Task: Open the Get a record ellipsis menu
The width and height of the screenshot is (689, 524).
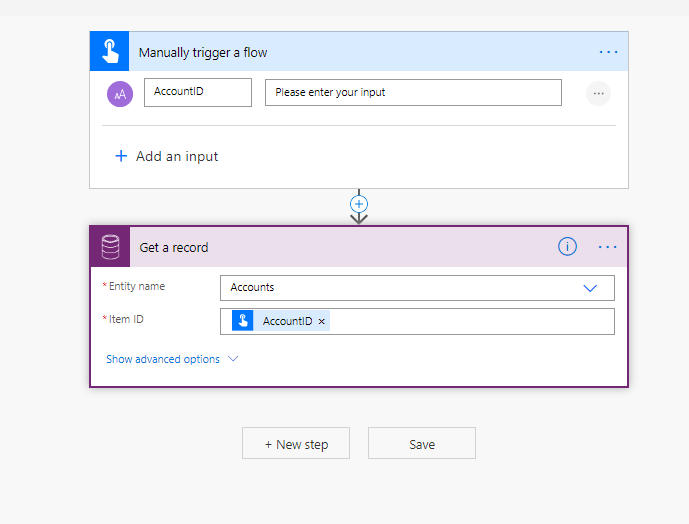Action: click(x=608, y=247)
